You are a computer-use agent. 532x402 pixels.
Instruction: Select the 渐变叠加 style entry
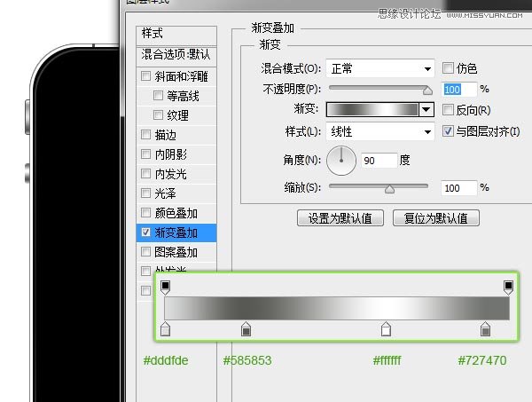pyautogui.click(x=176, y=233)
